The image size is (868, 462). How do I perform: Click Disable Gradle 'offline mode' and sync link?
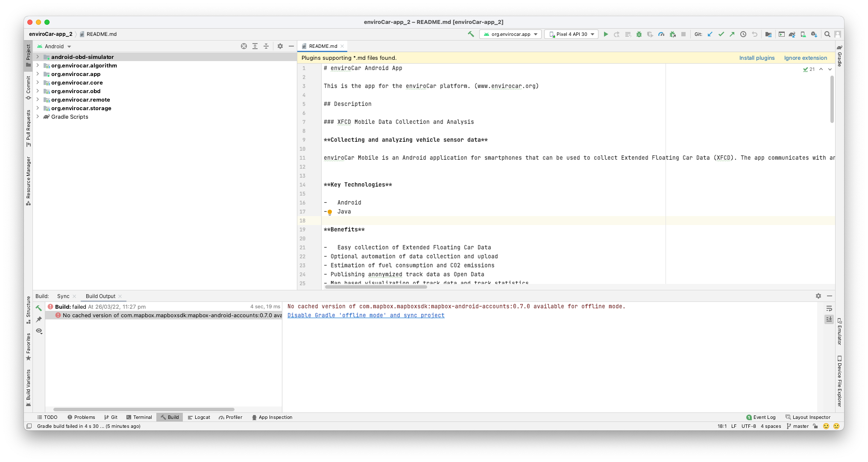pos(366,315)
